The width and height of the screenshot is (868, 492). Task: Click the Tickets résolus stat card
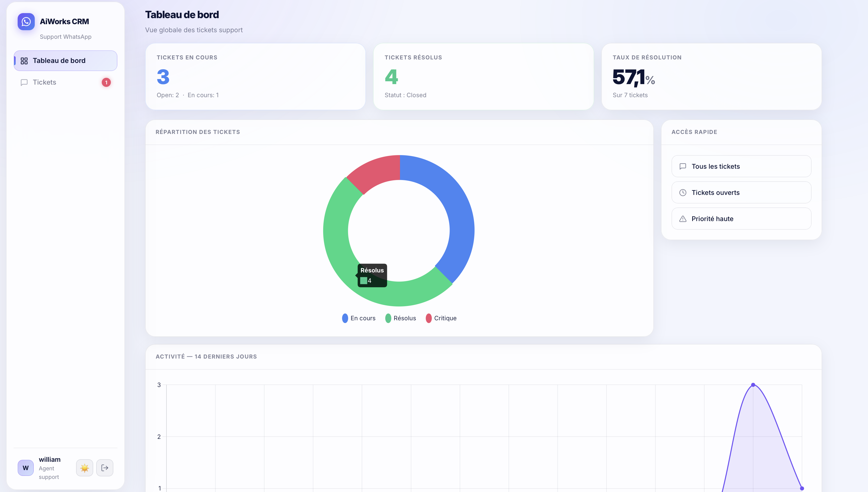coord(483,76)
